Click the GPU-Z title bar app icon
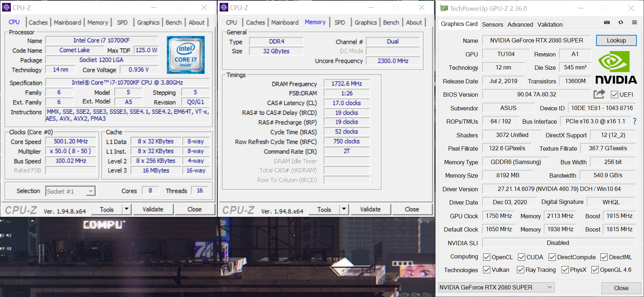 click(x=444, y=8)
